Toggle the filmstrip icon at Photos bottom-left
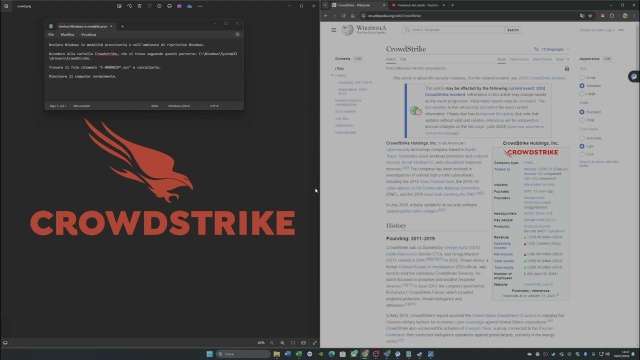The height and width of the screenshot is (360, 640). tap(5, 343)
